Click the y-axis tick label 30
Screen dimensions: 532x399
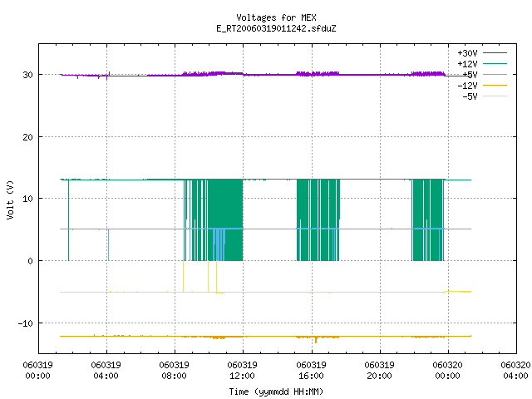[27, 75]
